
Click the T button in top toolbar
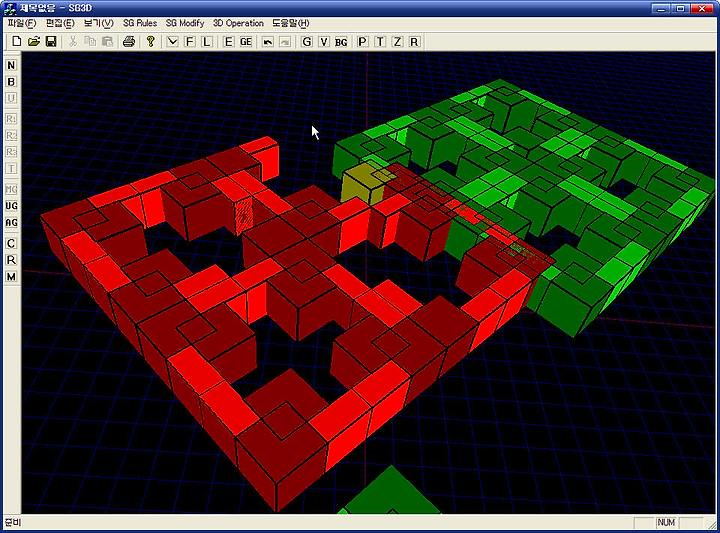click(x=380, y=42)
